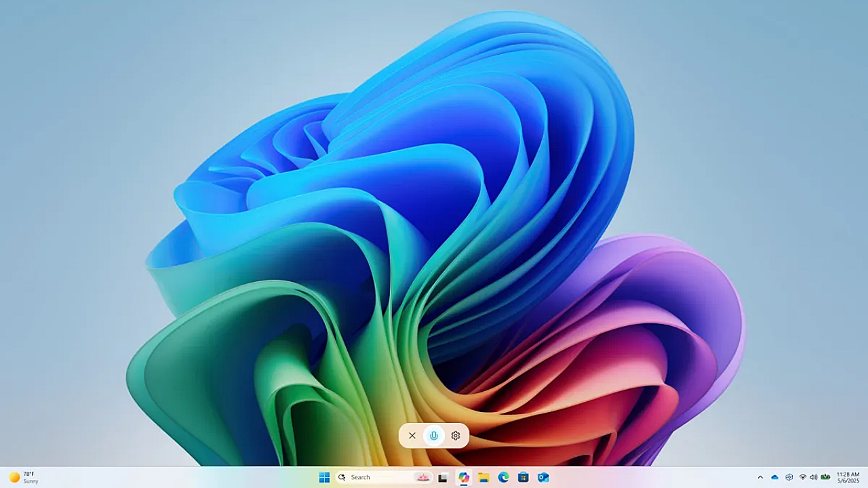The image size is (868, 488).
Task: Click the lotus flower search highlight icon
Action: (x=423, y=477)
